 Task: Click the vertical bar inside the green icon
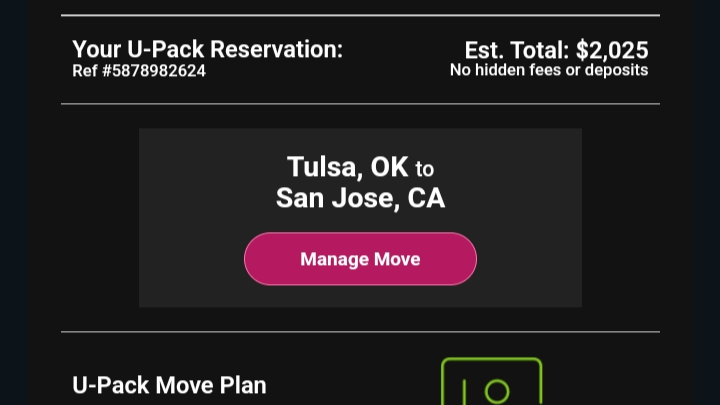click(x=467, y=393)
